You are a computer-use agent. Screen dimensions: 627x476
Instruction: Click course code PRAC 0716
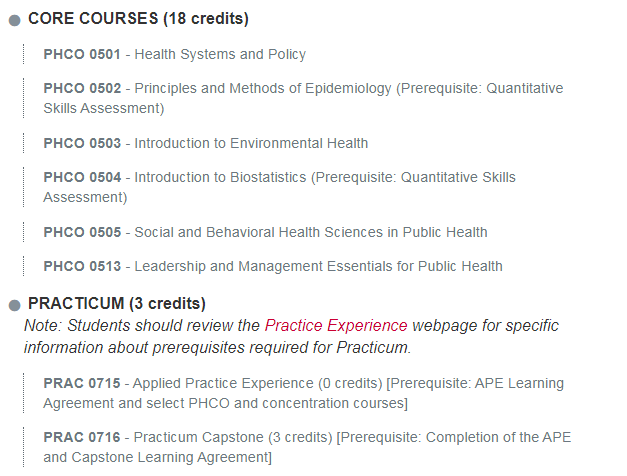82,437
